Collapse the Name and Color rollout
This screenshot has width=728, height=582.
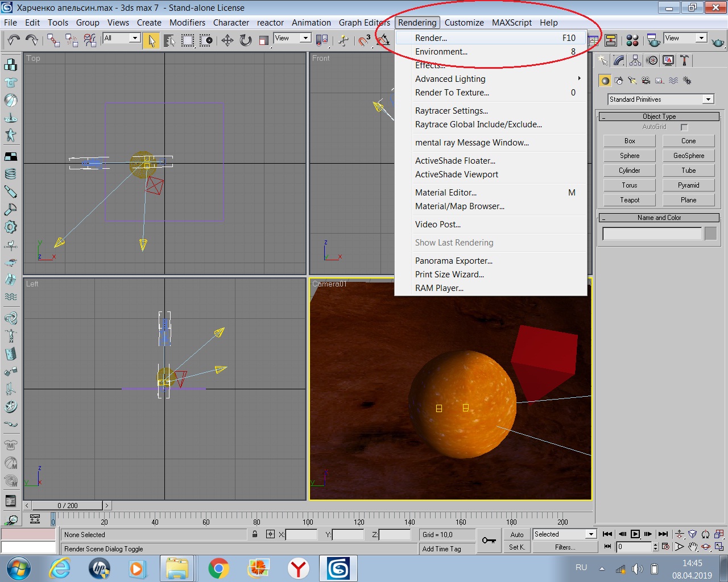click(x=659, y=218)
